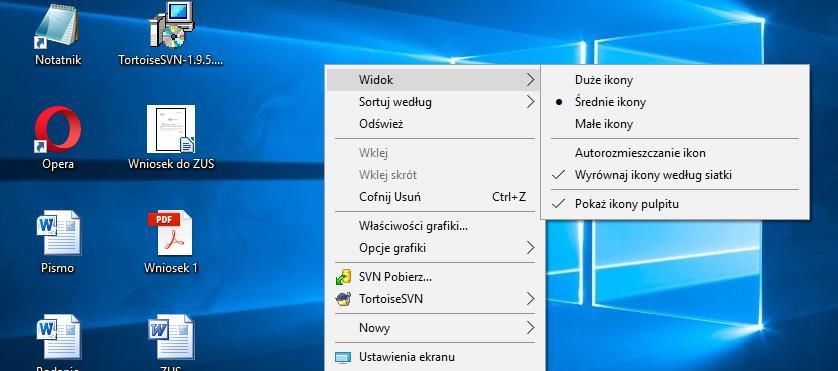Select the Pismo Word document icon
The width and height of the screenshot is (838, 371).
pyautogui.click(x=58, y=233)
